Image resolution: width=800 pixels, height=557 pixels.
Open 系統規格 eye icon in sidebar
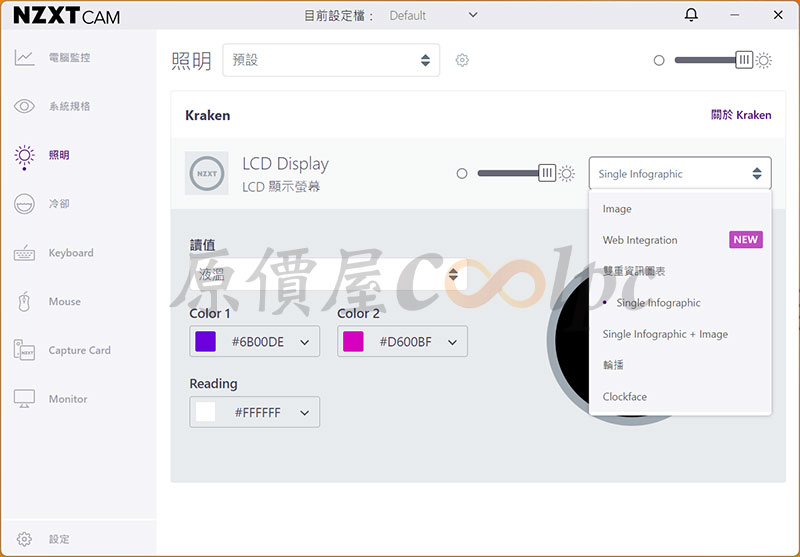[25, 107]
